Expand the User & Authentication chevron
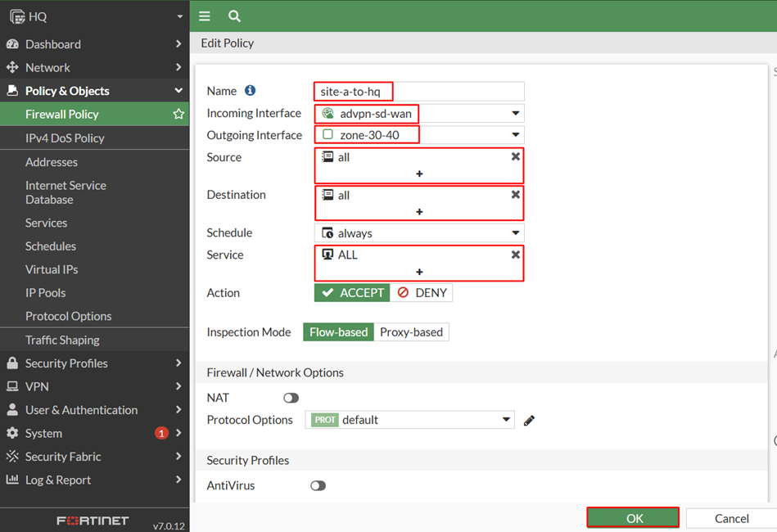Viewport: 777px width, 532px height. 178,410
